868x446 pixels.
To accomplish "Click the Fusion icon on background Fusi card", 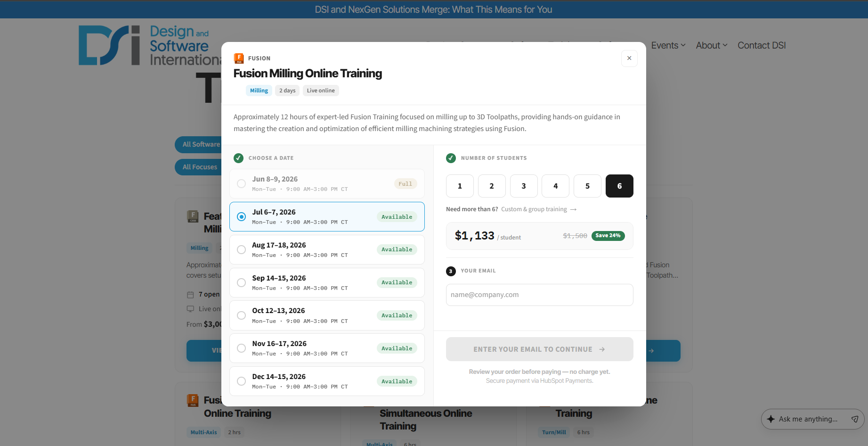I will click(x=193, y=400).
